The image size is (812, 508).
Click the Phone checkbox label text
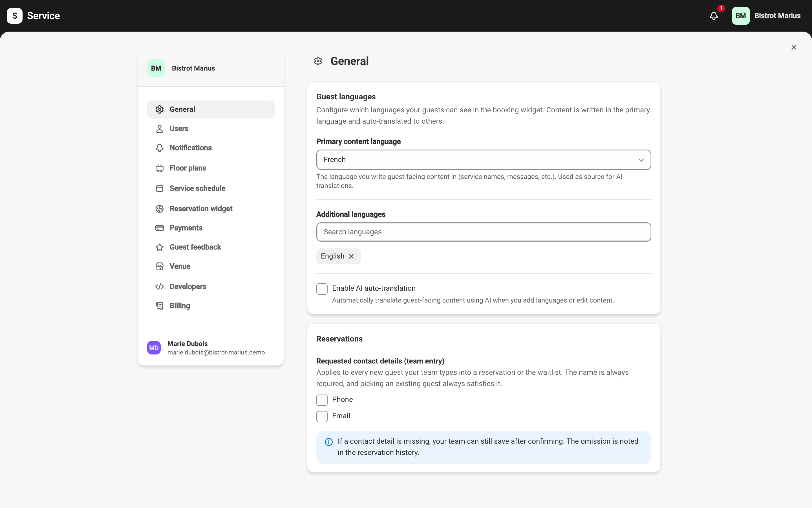click(342, 399)
